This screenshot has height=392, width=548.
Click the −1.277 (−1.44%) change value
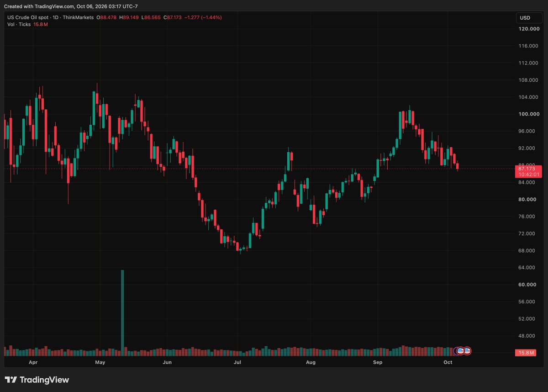click(x=203, y=17)
